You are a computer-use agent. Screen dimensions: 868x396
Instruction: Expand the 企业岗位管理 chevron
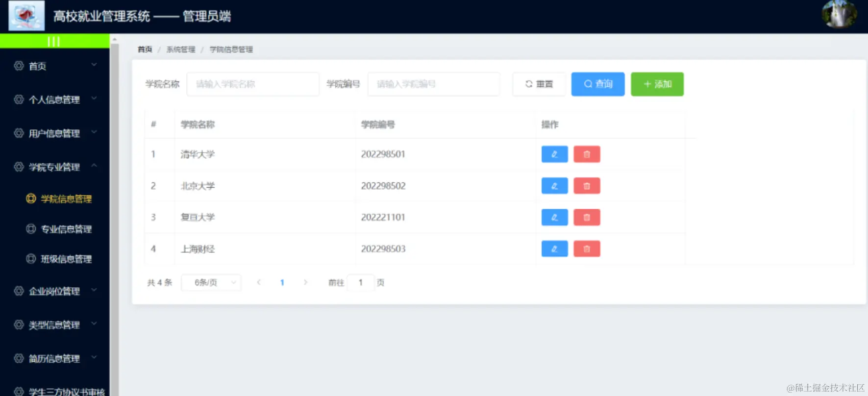coord(94,290)
